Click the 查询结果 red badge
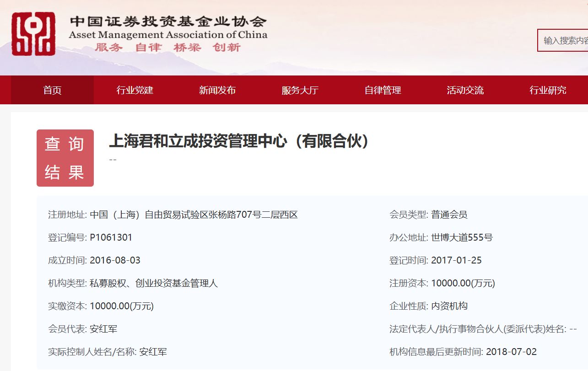This screenshot has width=588, height=371. tap(65, 158)
